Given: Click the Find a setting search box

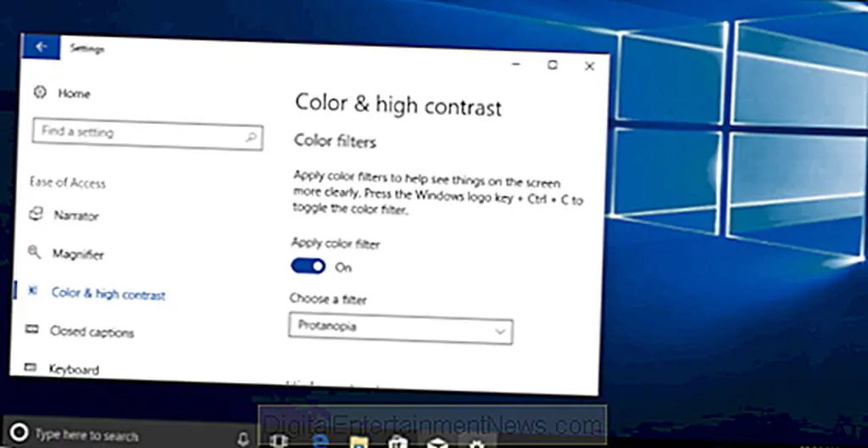Looking at the screenshot, I should point(136,134).
